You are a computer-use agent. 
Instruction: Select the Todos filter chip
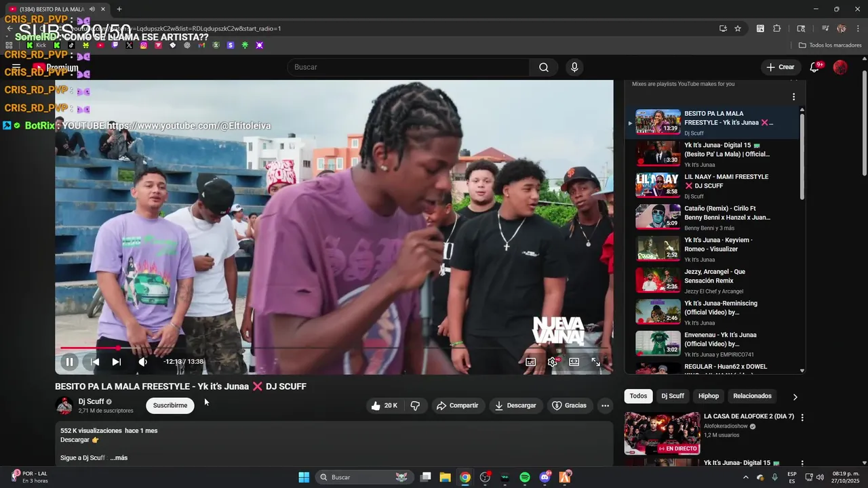[638, 396]
